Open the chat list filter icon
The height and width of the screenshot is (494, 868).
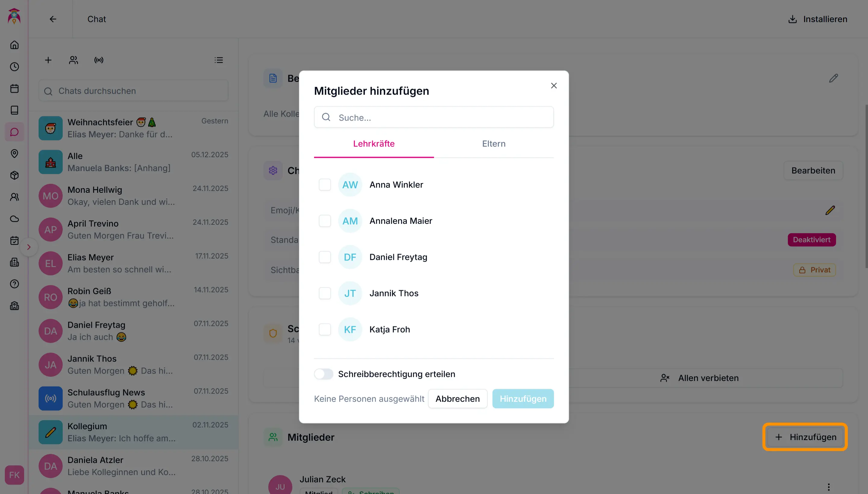click(219, 60)
